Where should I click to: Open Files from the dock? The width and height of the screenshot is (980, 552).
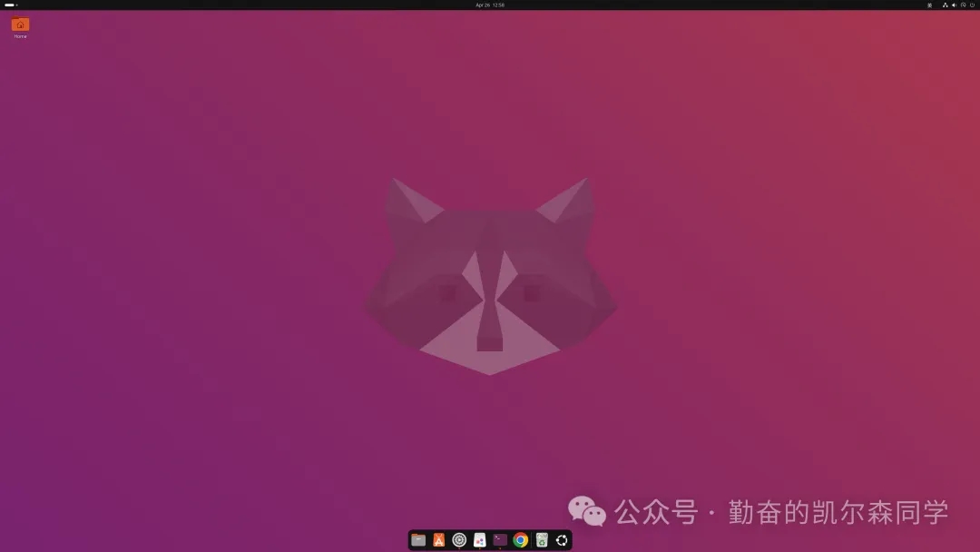[418, 540]
